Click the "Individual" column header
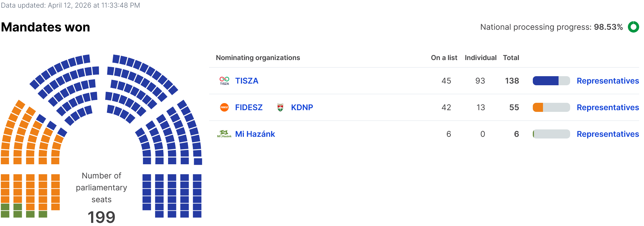Viewport: 644px width, 226px height. (x=480, y=58)
